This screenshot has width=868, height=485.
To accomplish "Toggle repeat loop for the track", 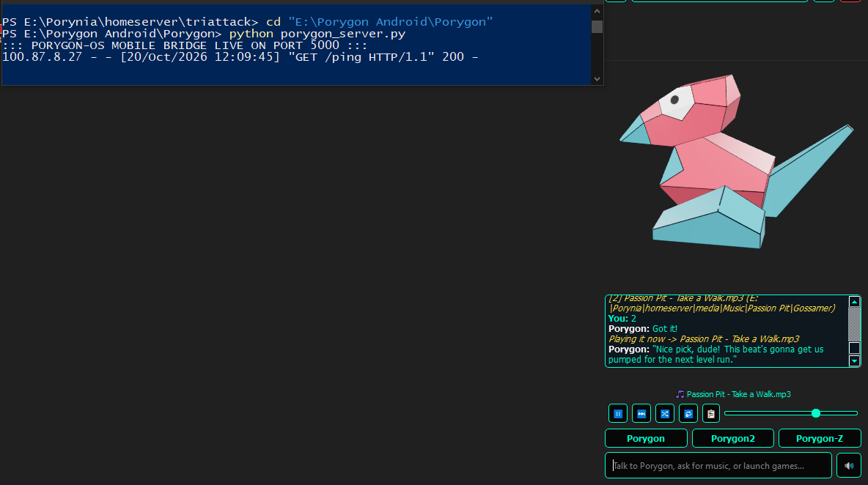I will 688,414.
